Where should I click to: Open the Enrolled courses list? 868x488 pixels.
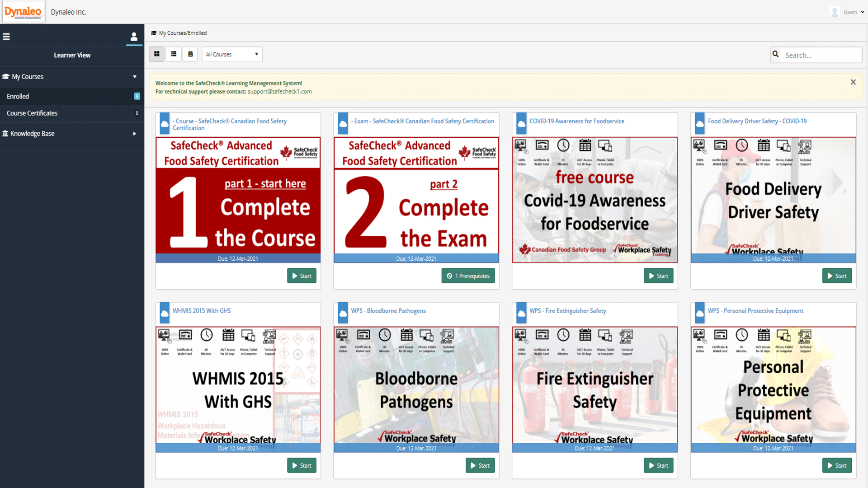point(72,96)
